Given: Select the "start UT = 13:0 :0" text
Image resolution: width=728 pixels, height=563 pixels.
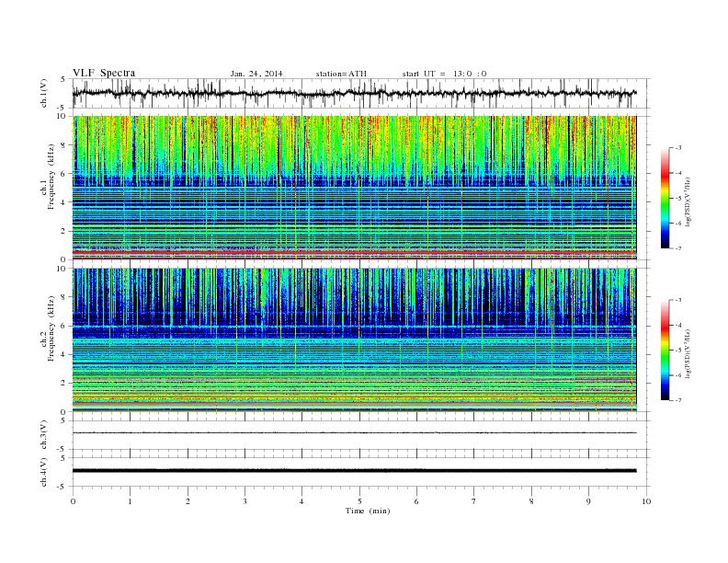Looking at the screenshot, I should pos(444,74).
